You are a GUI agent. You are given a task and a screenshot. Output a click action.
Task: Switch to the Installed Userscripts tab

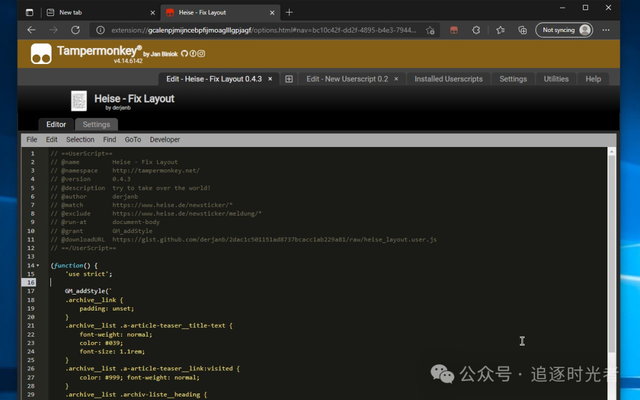click(449, 79)
